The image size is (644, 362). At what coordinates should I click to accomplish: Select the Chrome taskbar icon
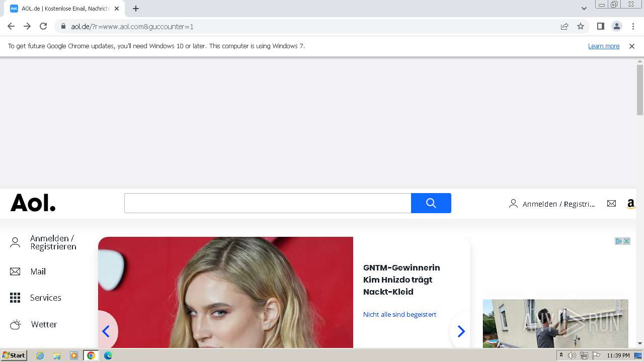[91, 355]
